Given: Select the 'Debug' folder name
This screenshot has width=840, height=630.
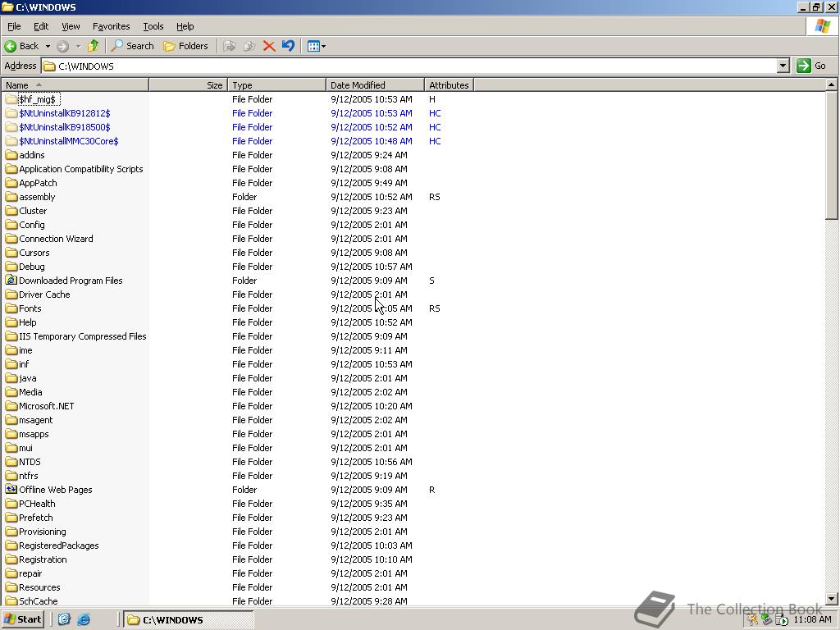Looking at the screenshot, I should point(32,267).
